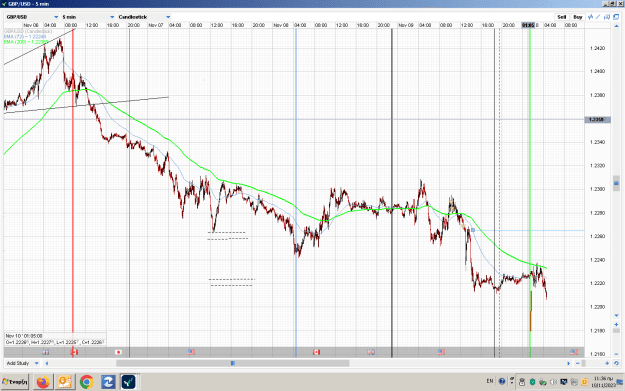
Task: Click the green shield tray icon
Action: click(532, 382)
